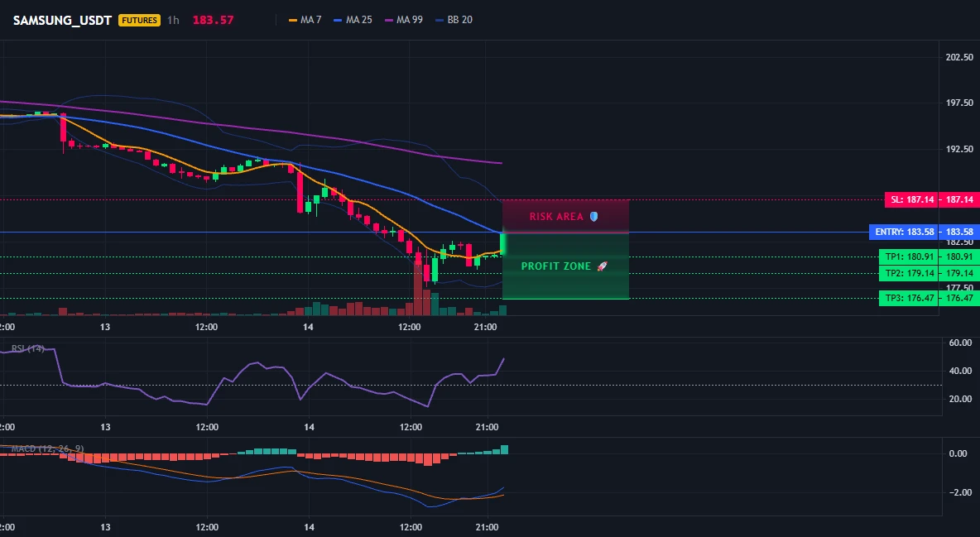Click the latest bright green candle at entry
This screenshot has width=980, height=537.
coord(502,243)
